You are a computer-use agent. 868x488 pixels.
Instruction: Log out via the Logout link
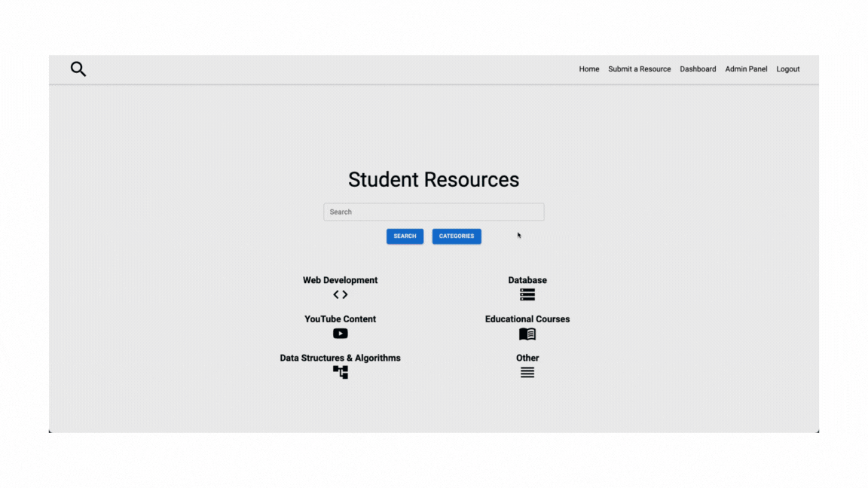point(787,69)
